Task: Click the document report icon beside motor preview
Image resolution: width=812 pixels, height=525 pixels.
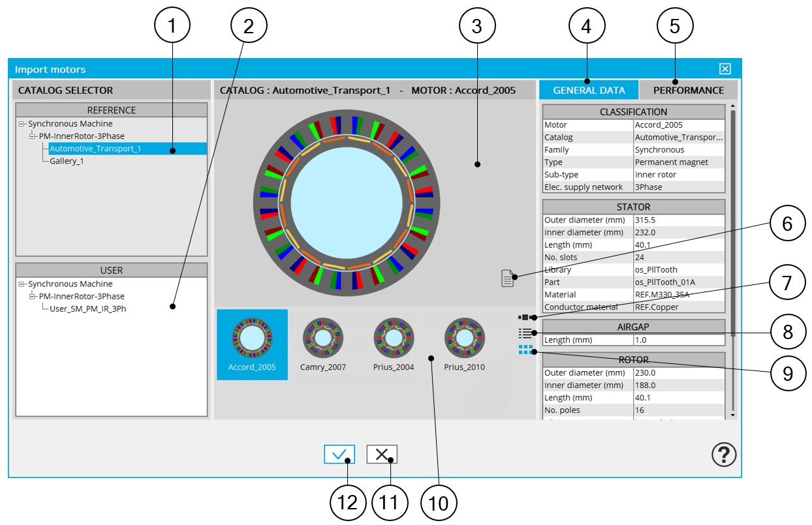Action: point(507,278)
